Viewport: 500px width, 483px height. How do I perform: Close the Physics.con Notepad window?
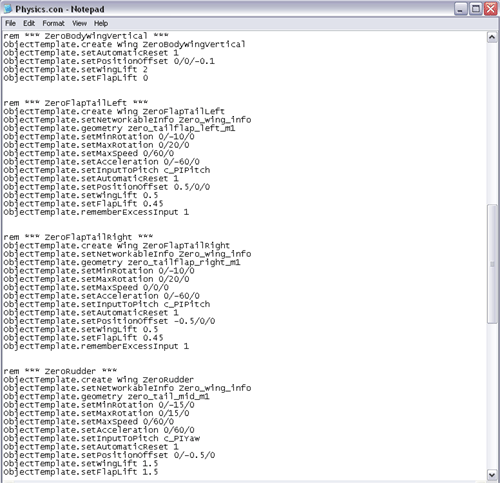click(x=491, y=9)
